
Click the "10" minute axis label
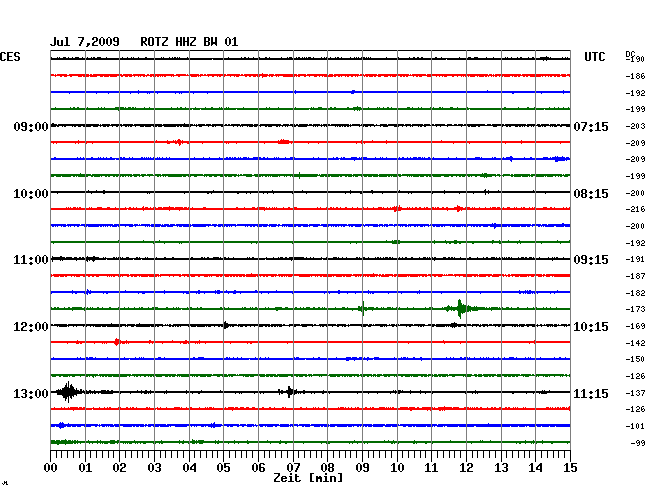click(397, 467)
